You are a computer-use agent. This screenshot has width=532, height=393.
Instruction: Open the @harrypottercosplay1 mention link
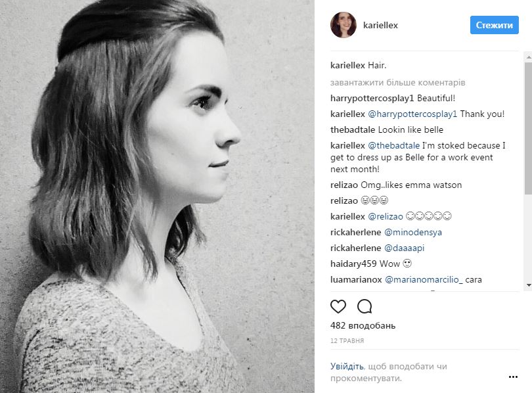pos(412,114)
